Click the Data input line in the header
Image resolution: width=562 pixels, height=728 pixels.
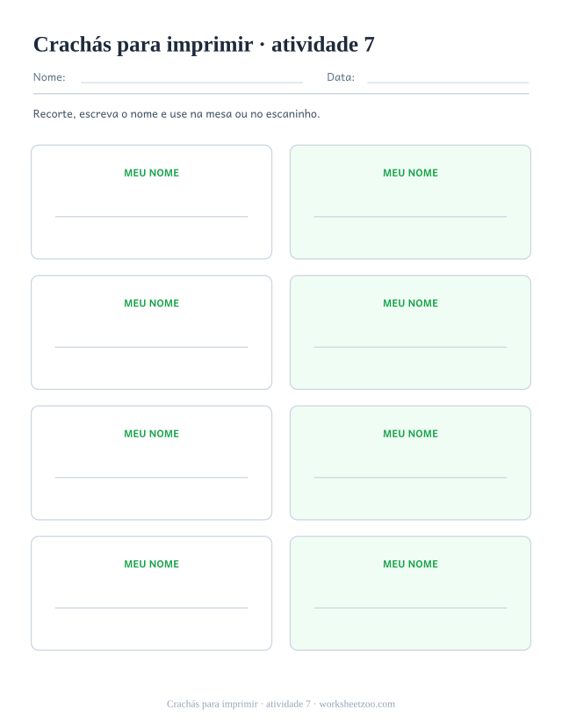pyautogui.click(x=448, y=83)
